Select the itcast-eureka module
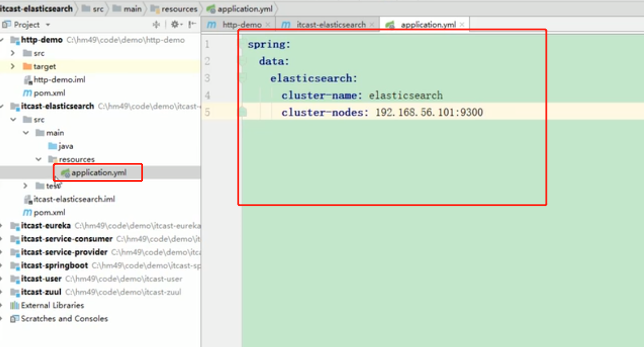Viewport: 644px width, 347px height. click(46, 226)
